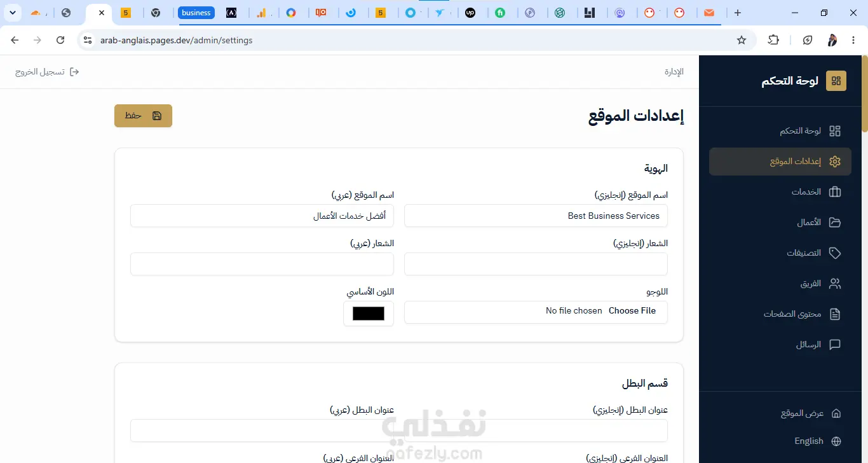868x463 pixels.
Task: Switch to the orange envelope mail tab
Action: coord(709,13)
